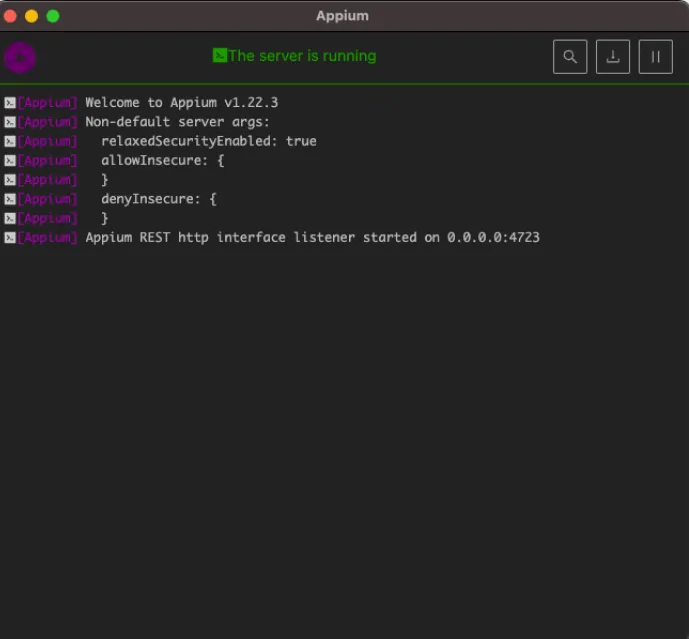Click the Appium window title text
The width and height of the screenshot is (689, 639).
pyautogui.click(x=342, y=15)
